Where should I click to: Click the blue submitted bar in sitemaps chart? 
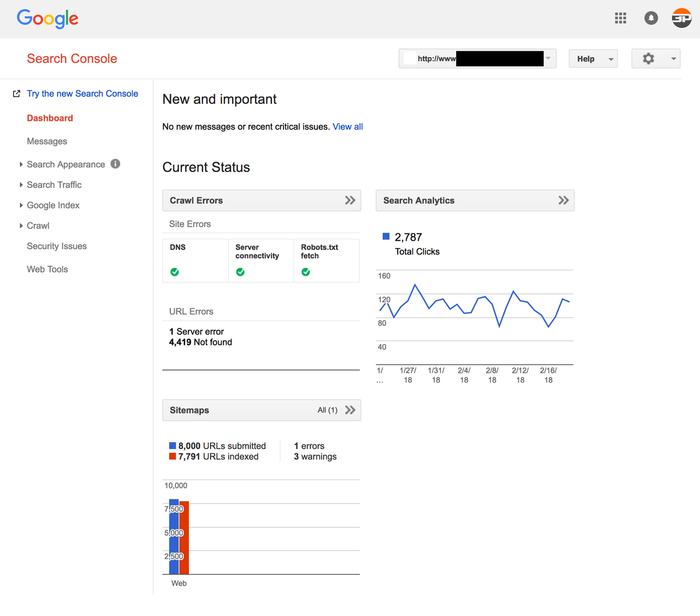click(174, 537)
